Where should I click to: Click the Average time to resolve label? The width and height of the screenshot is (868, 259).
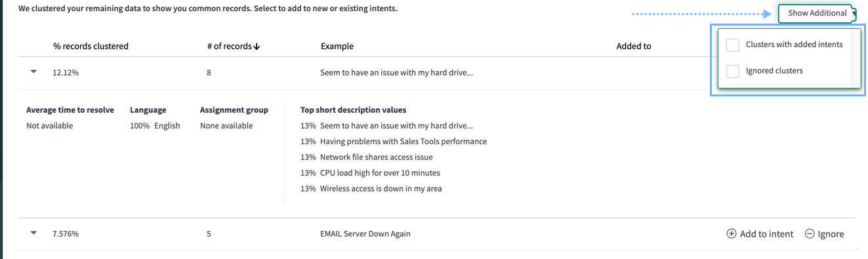point(70,110)
